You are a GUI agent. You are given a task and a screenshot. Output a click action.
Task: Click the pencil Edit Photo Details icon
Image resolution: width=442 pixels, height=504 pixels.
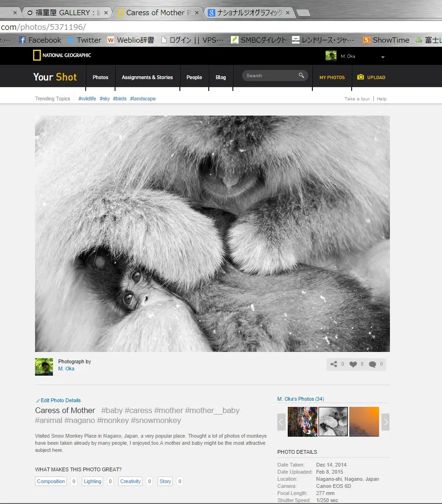[x=38, y=401]
